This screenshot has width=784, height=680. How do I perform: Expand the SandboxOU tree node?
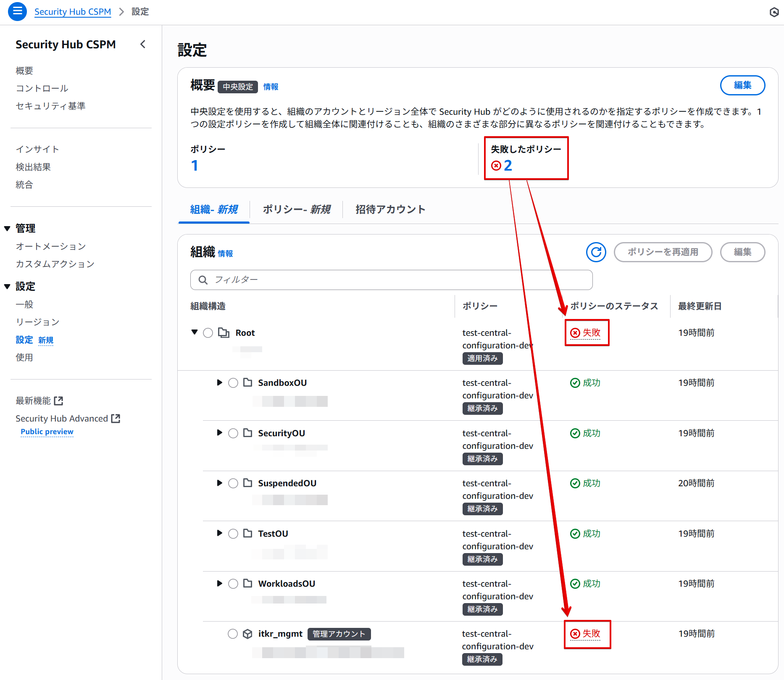point(219,382)
